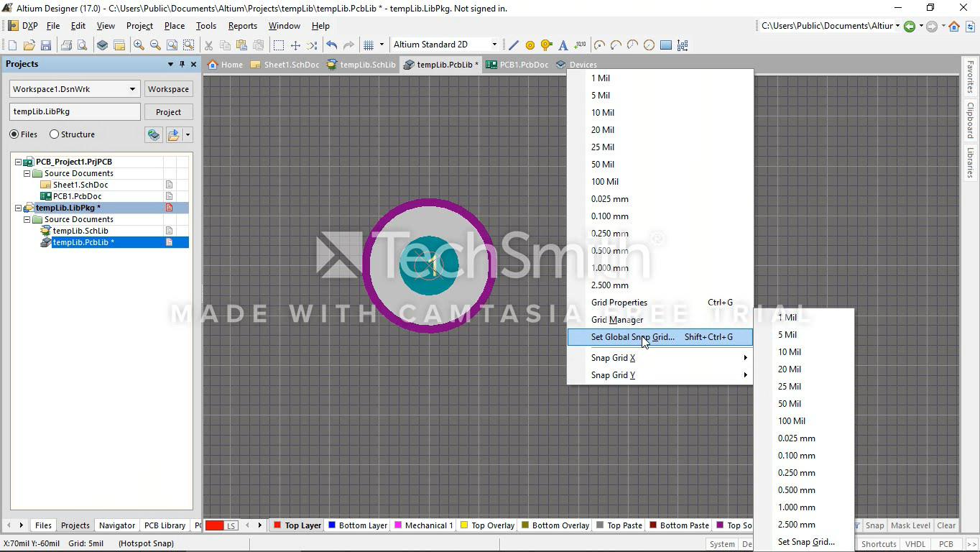Image resolution: width=980 pixels, height=552 pixels.
Task: Select the Files radio button
Action: point(14,134)
